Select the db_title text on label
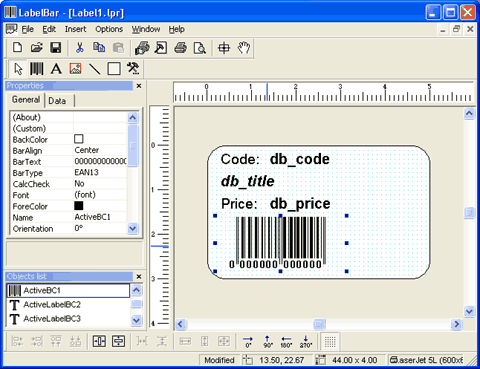Image resolution: width=480 pixels, height=369 pixels. coord(248,181)
